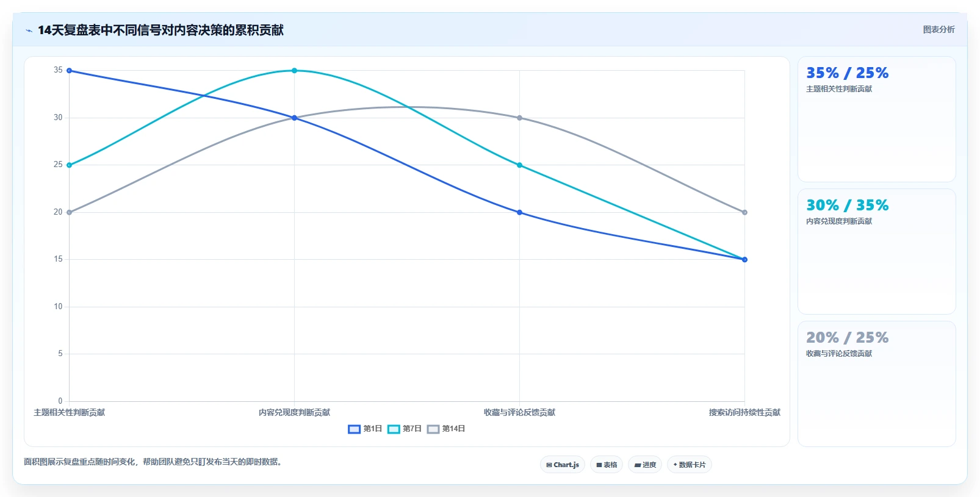The width and height of the screenshot is (980, 497).
Task: Click the y-axis value 0
Action: point(60,401)
